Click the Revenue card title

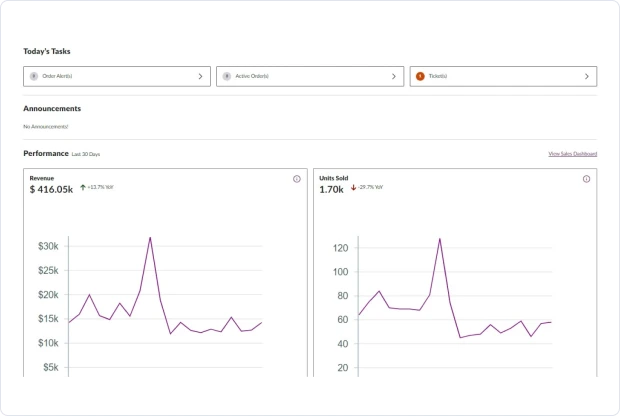pyautogui.click(x=42, y=178)
